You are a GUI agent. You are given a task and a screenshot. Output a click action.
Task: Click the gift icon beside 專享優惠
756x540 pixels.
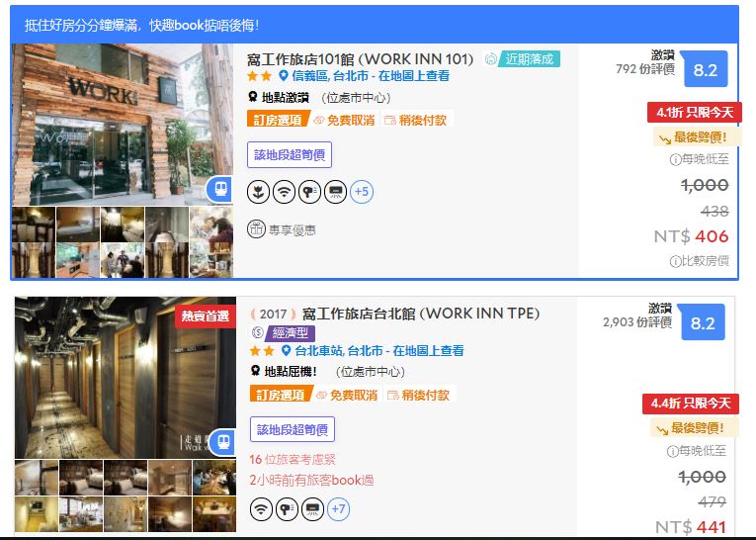click(256, 228)
